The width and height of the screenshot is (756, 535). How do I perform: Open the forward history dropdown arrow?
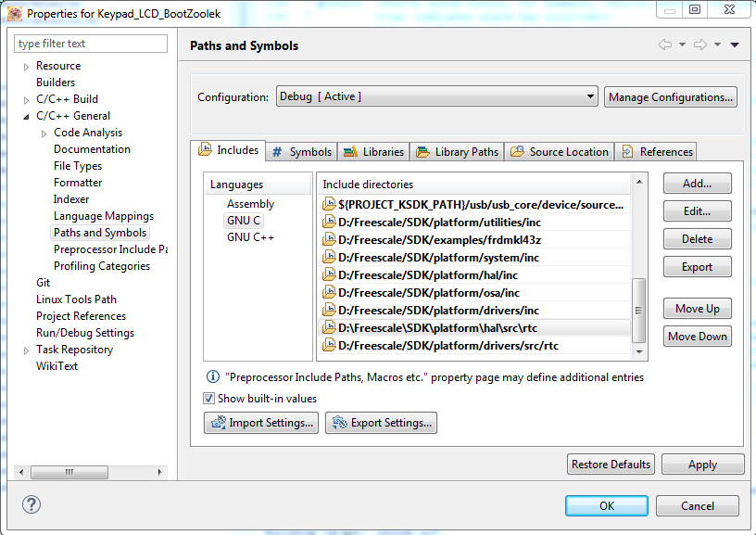[x=717, y=45]
